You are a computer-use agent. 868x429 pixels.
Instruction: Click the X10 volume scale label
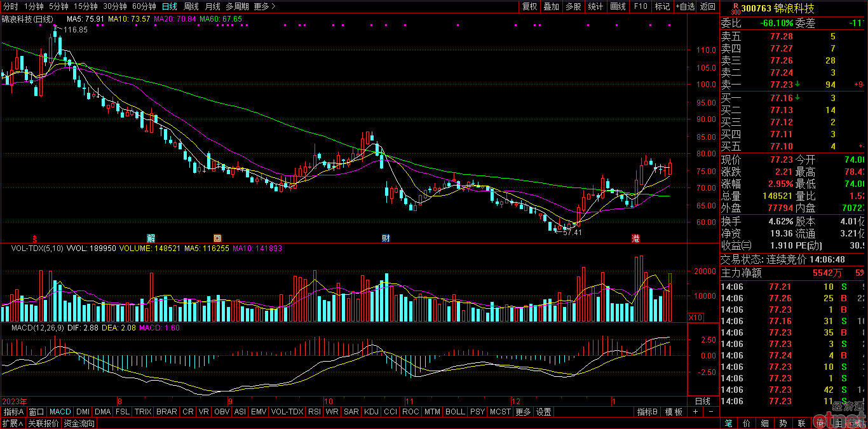tap(696, 317)
